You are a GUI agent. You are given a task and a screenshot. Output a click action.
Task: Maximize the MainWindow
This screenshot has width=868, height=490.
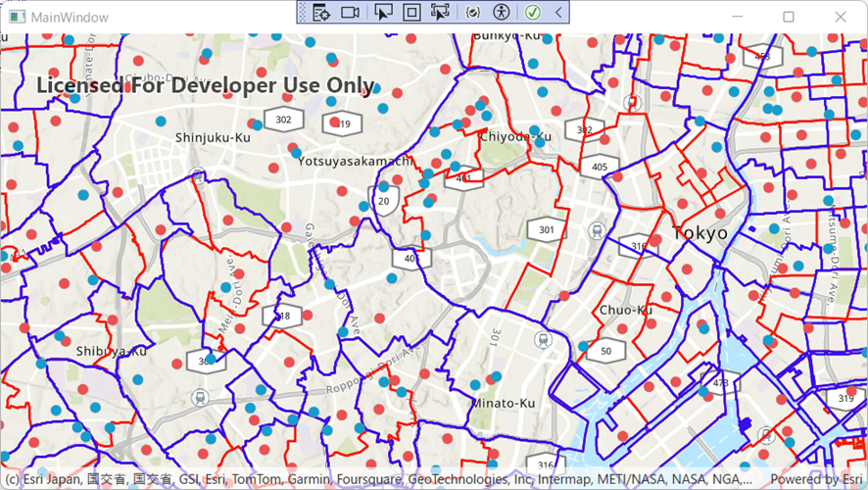[789, 18]
